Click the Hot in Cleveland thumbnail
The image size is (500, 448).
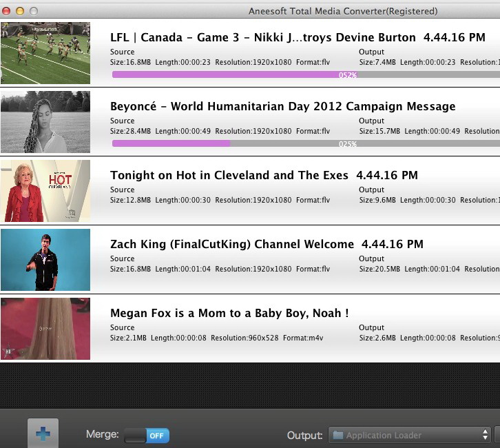click(x=45, y=191)
